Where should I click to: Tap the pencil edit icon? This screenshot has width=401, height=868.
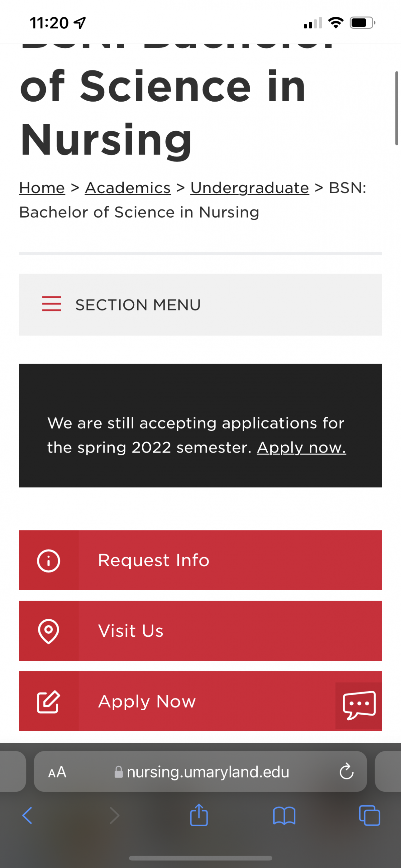point(48,702)
